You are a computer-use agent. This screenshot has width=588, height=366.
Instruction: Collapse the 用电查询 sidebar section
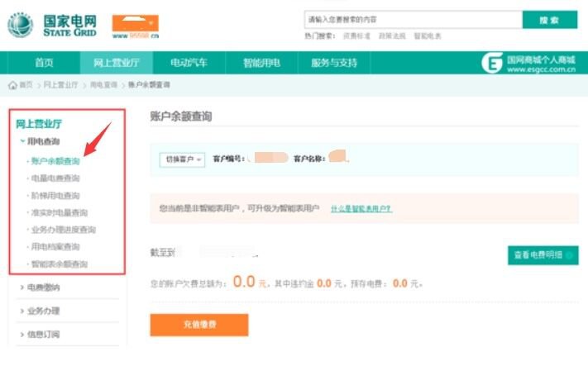click(x=43, y=142)
